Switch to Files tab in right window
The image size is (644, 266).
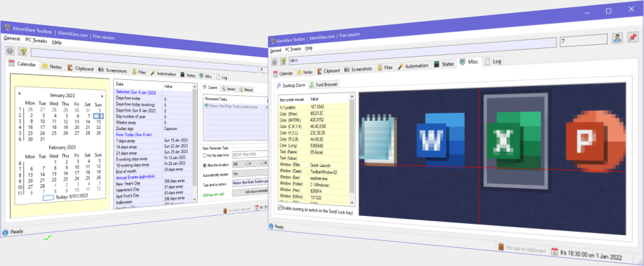click(385, 67)
